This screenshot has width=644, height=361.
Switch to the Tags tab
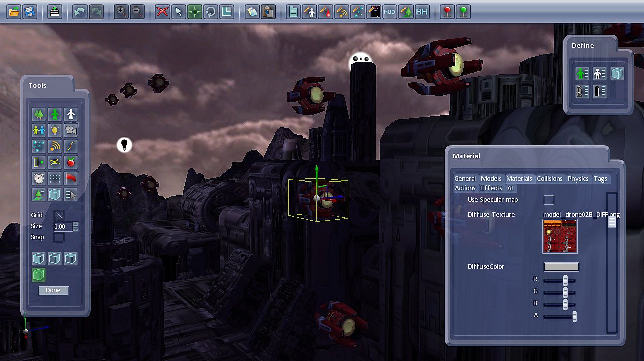600,178
